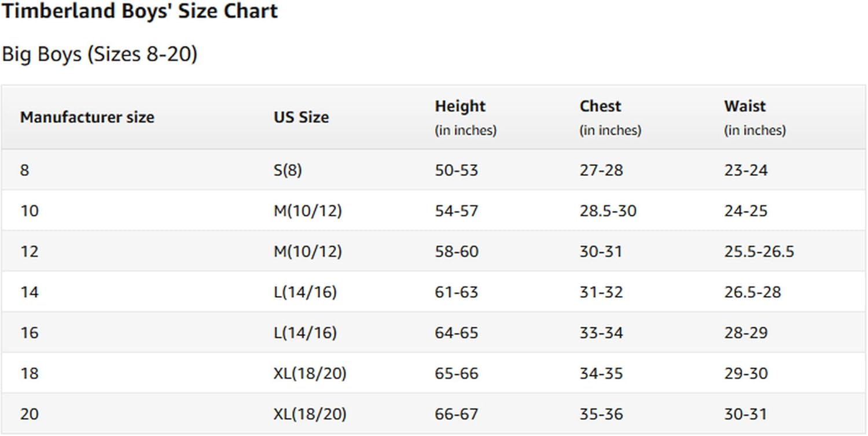Click the 28.5-30 chest measurement

[608, 211]
